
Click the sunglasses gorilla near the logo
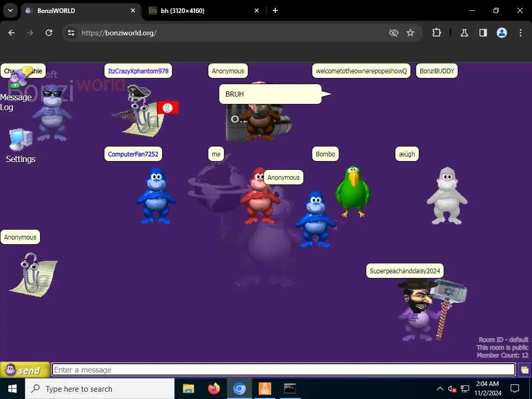(x=51, y=113)
